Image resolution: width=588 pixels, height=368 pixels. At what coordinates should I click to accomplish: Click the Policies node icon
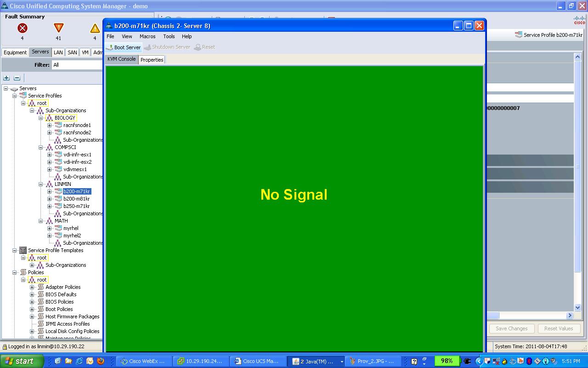coord(23,272)
